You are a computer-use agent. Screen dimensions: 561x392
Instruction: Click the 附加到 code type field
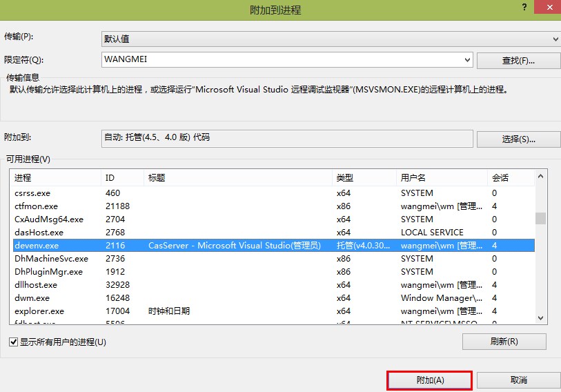[x=287, y=138]
